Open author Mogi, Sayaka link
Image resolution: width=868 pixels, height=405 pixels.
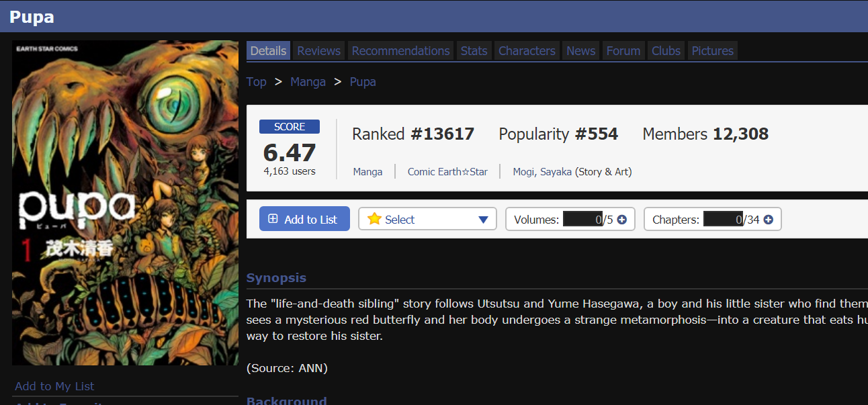542,172
